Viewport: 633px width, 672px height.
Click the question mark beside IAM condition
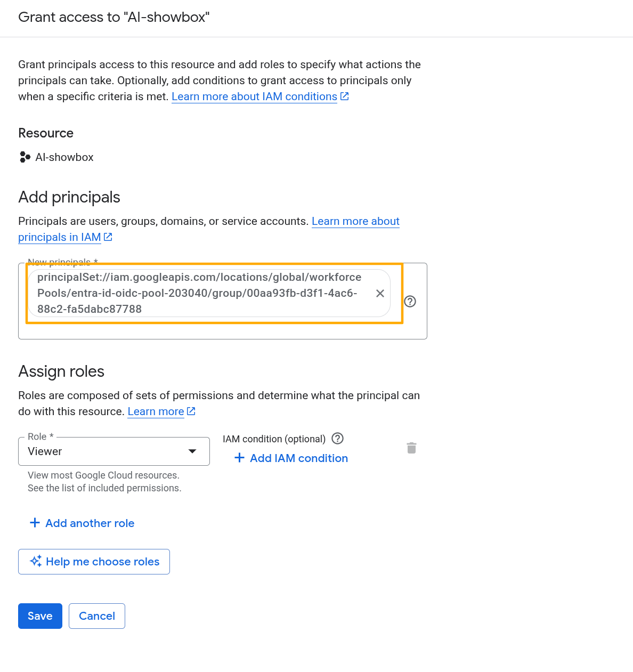pos(337,439)
